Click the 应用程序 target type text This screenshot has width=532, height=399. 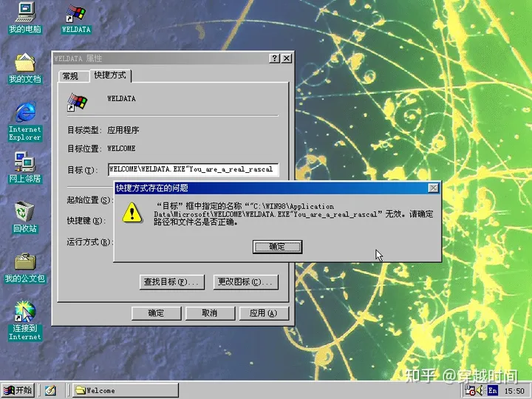[123, 130]
